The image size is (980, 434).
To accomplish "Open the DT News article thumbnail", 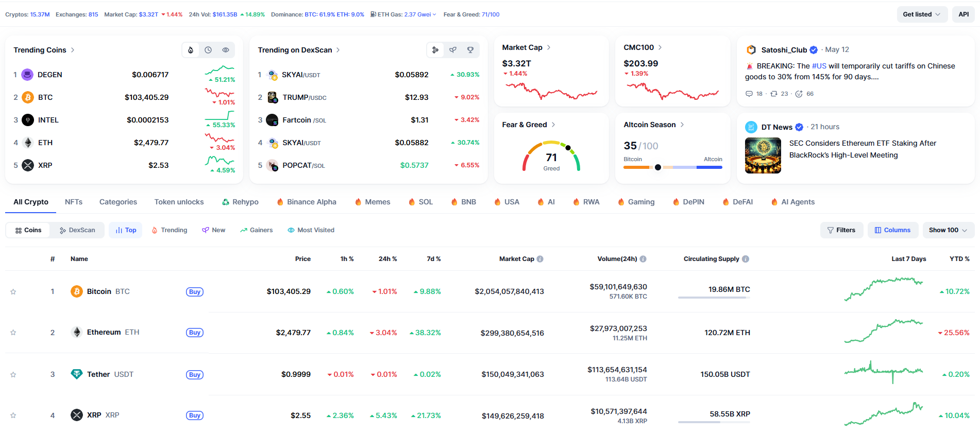I will click(x=763, y=155).
